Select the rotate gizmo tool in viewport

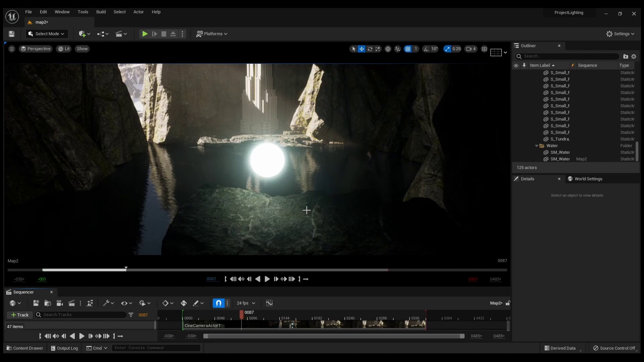370,49
